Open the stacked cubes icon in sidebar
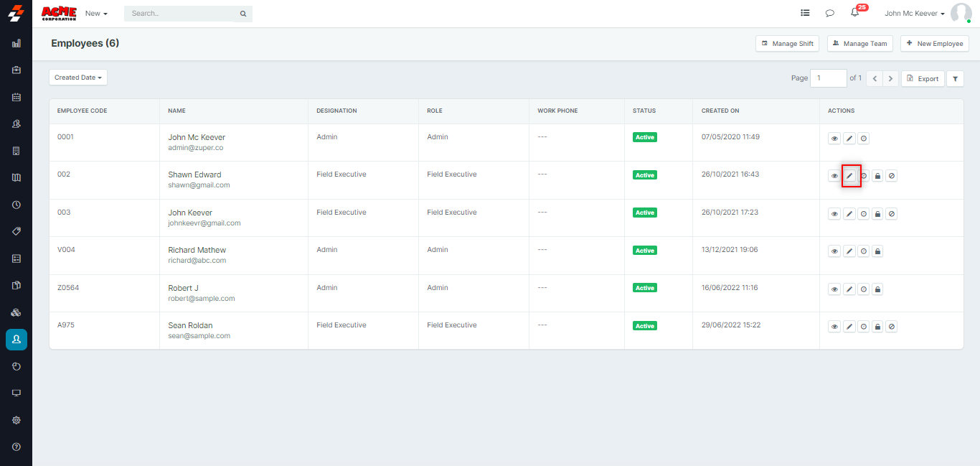This screenshot has height=466, width=980. pos(17,312)
